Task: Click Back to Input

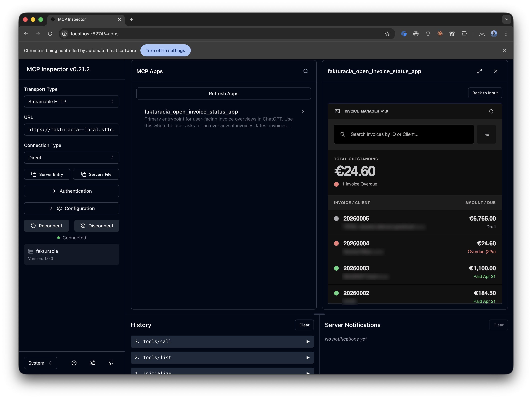Action: (x=485, y=93)
